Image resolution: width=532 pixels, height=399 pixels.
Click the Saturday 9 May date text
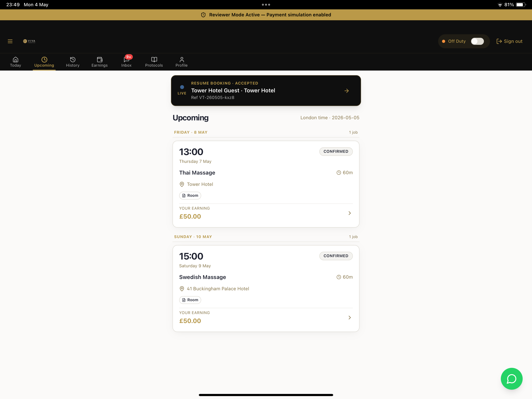(x=195, y=266)
